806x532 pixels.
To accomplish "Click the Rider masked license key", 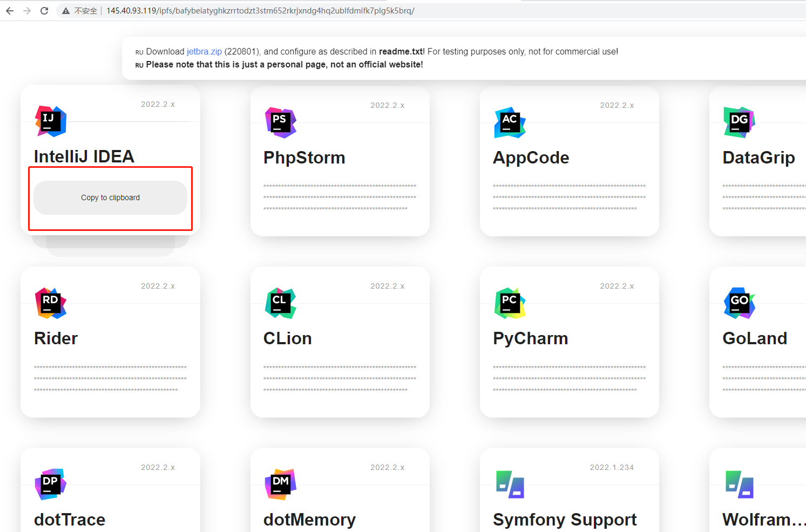I will [110, 378].
